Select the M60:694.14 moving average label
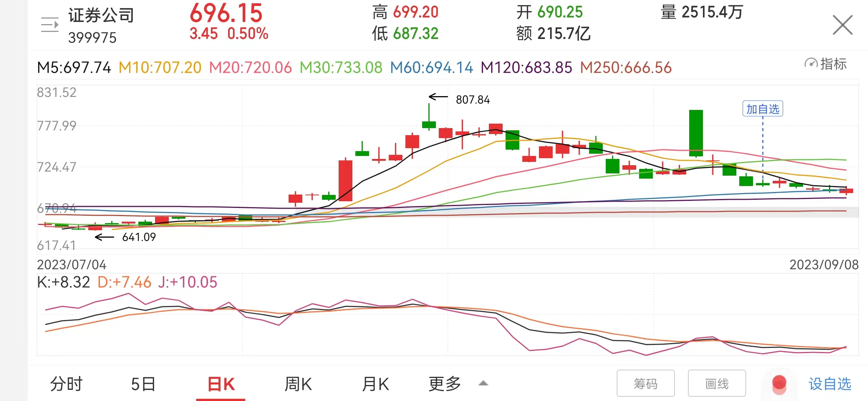This screenshot has height=401, width=868. [431, 68]
